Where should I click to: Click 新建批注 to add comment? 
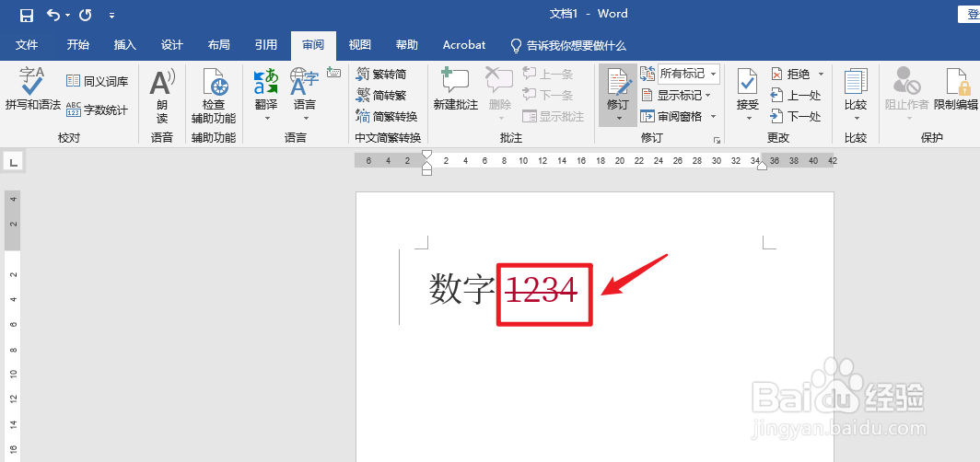pyautogui.click(x=455, y=90)
